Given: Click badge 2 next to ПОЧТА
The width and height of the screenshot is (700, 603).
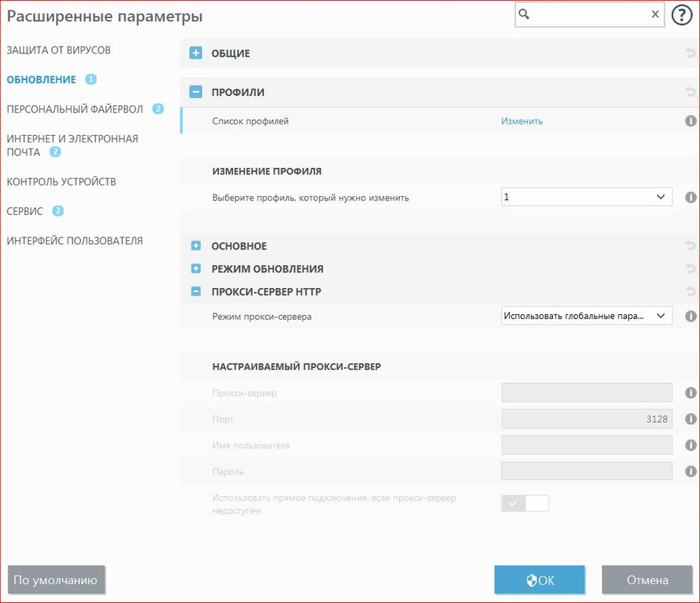Looking at the screenshot, I should coord(55,152).
